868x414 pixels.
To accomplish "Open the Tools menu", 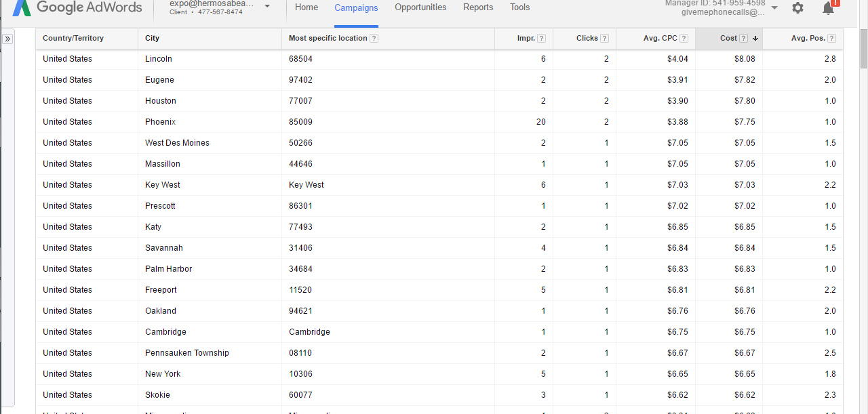I will tap(520, 7).
